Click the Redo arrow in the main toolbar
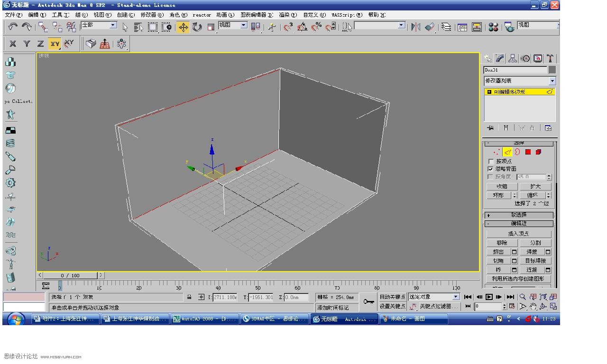607x364 pixels. tap(27, 27)
